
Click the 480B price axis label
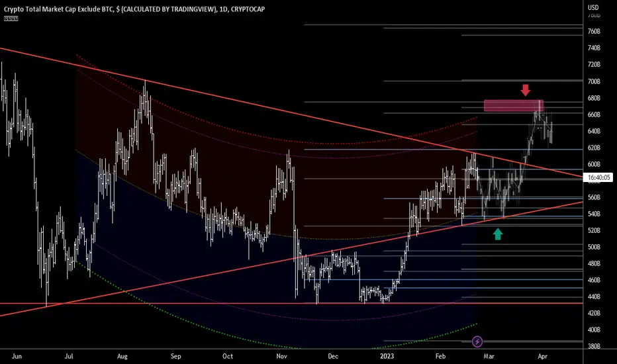[594, 263]
